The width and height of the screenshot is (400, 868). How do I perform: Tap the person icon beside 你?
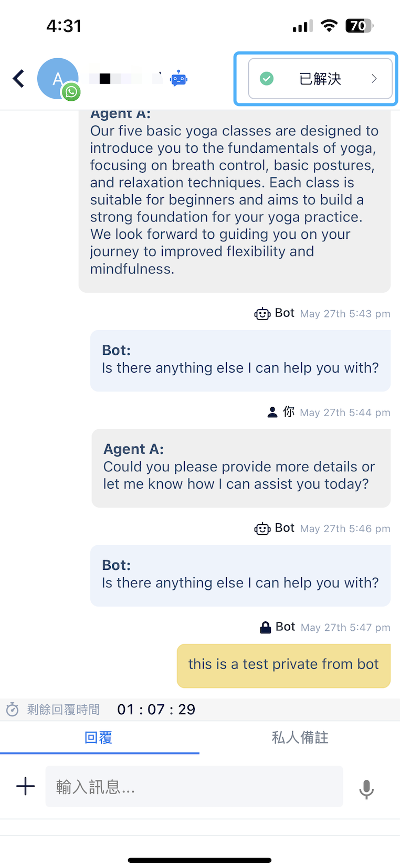(272, 412)
